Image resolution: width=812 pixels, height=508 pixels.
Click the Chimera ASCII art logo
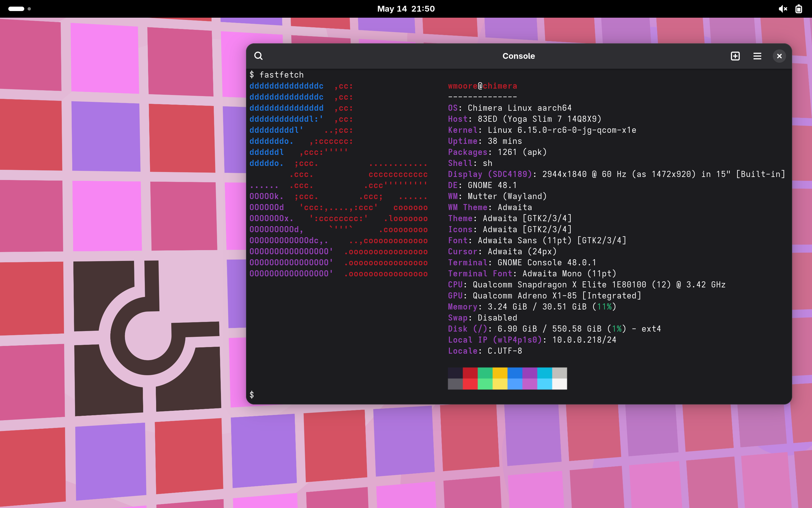(x=338, y=180)
